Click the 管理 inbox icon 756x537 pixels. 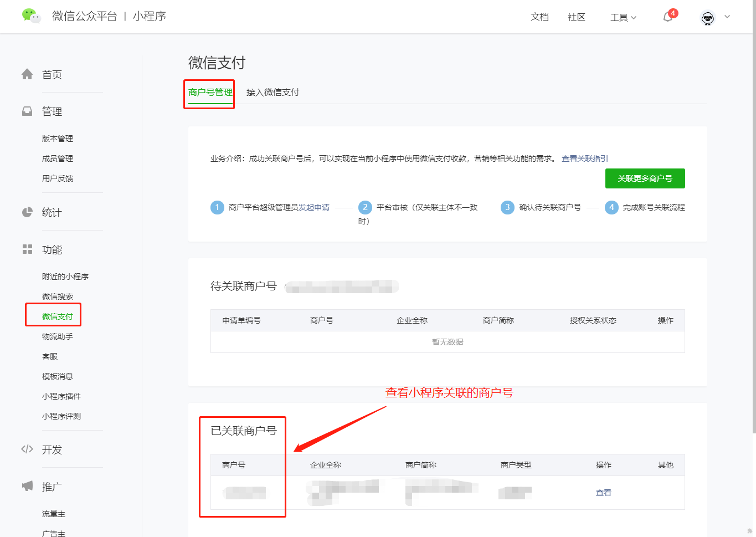pyautogui.click(x=27, y=111)
